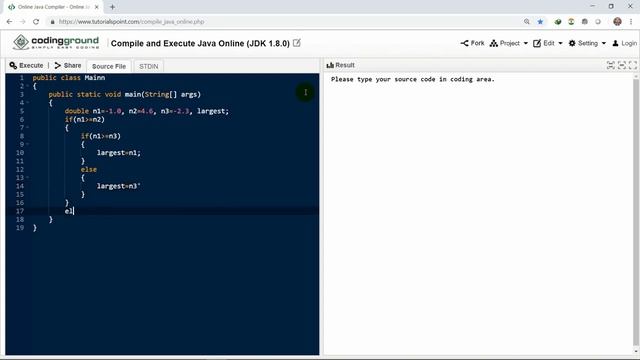Click the browser address bar URL
Screen dimensions: 640x360
pos(131,22)
